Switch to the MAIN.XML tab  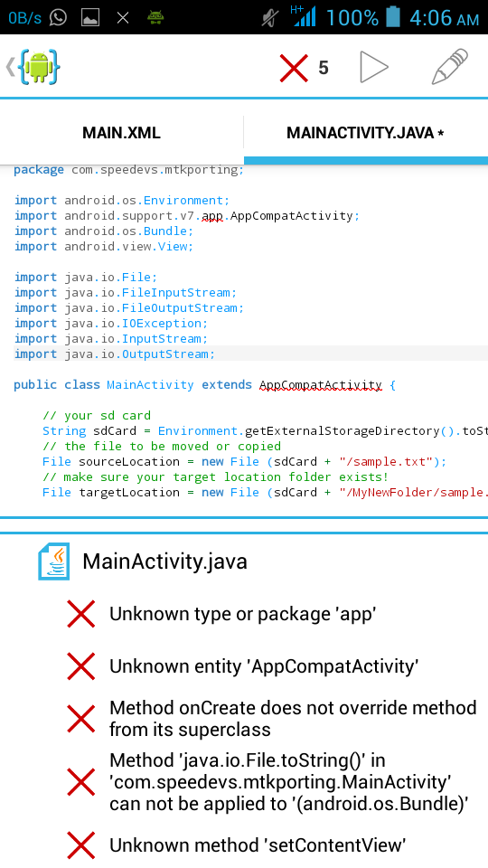pos(121,133)
